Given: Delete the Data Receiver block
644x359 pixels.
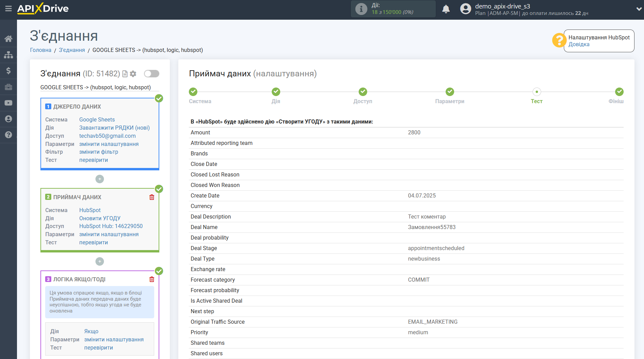Looking at the screenshot, I should pyautogui.click(x=152, y=197).
